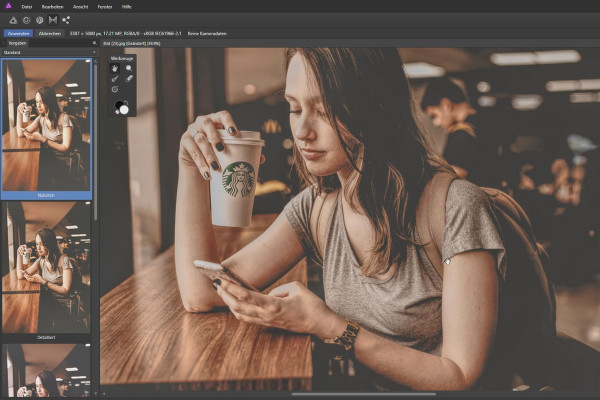The image size is (600, 400).
Task: Open the Ansicht menu
Action: click(80, 7)
